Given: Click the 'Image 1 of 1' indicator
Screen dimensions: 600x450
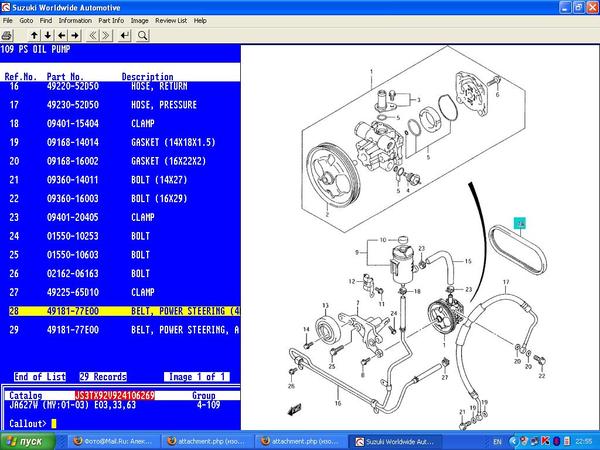Looking at the screenshot, I should 197,377.
